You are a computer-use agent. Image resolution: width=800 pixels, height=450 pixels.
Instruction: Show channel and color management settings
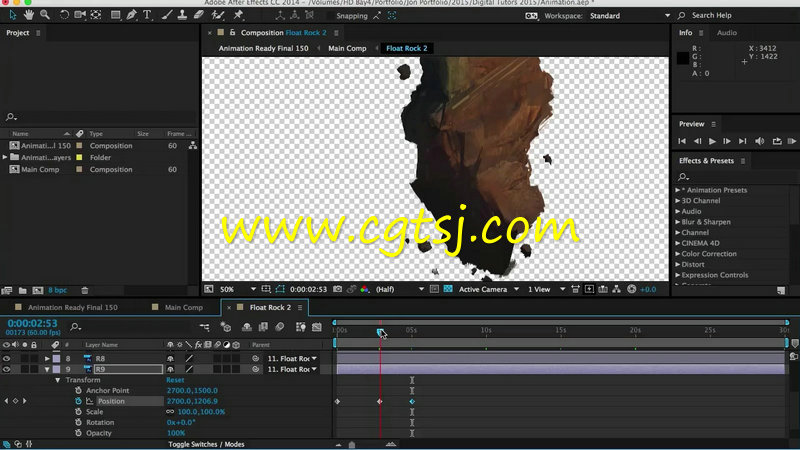coord(364,289)
